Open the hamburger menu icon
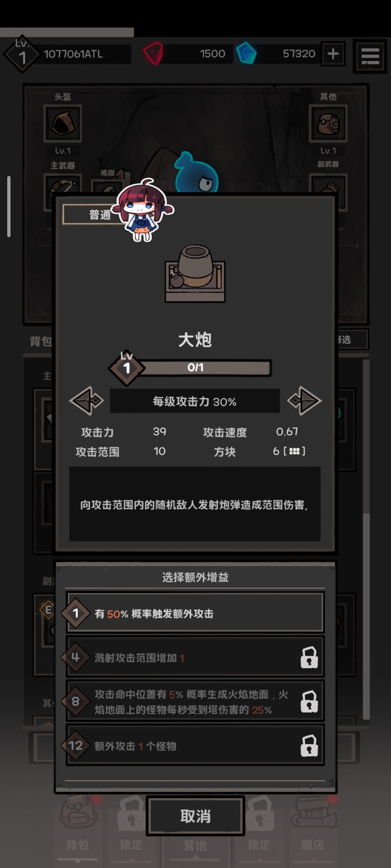 point(370,56)
